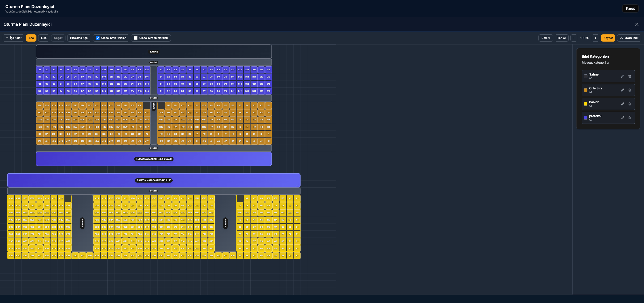Click the İçe Aktar import button
644x303 pixels.
[x=13, y=38]
